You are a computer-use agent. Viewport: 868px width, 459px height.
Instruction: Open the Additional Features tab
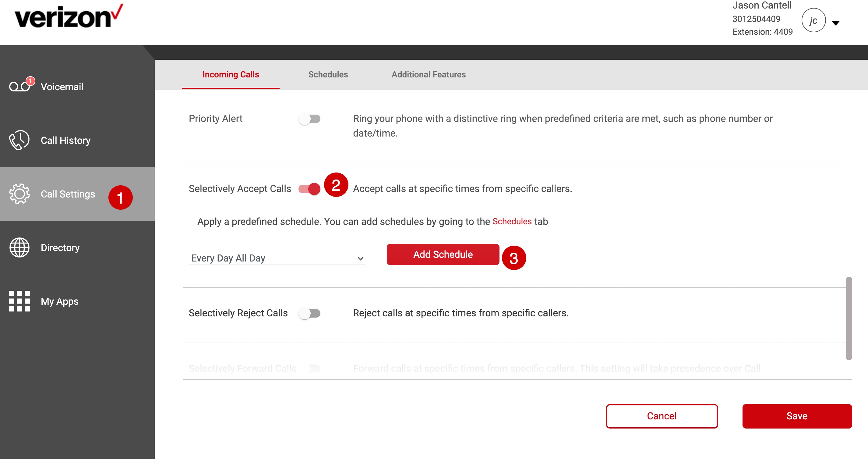click(428, 75)
